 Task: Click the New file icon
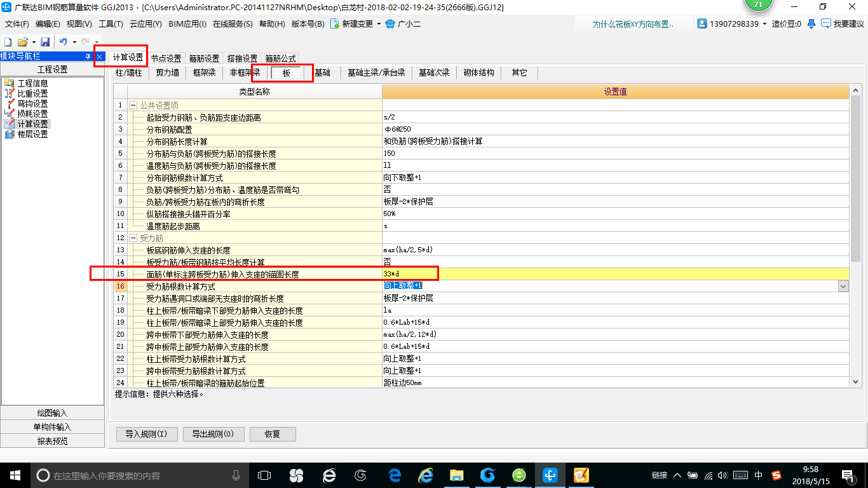8,41
